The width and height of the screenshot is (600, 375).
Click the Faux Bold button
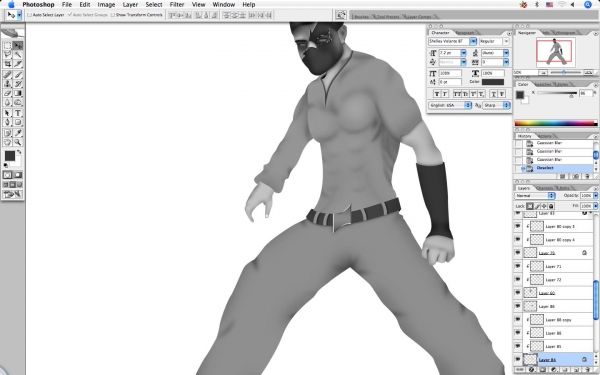point(437,94)
